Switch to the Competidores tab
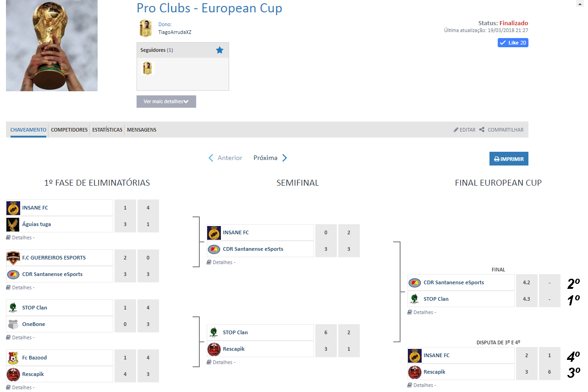This screenshot has width=588, height=392. coord(69,130)
